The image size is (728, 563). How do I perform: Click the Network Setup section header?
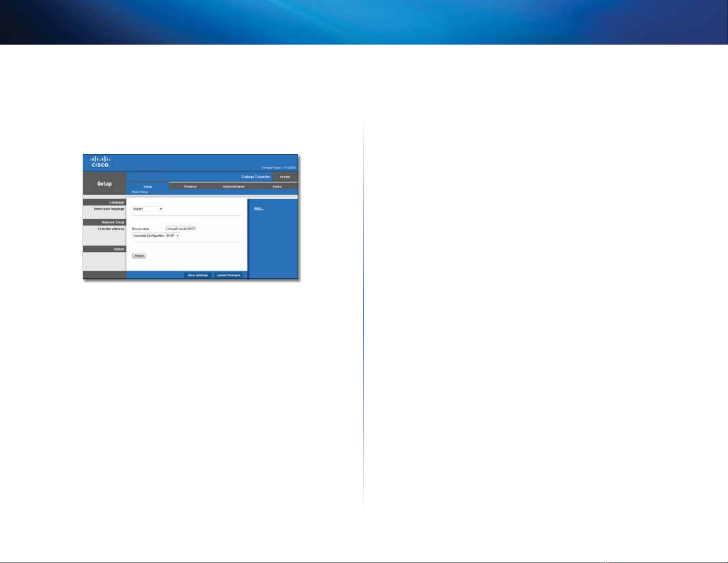pos(104,222)
